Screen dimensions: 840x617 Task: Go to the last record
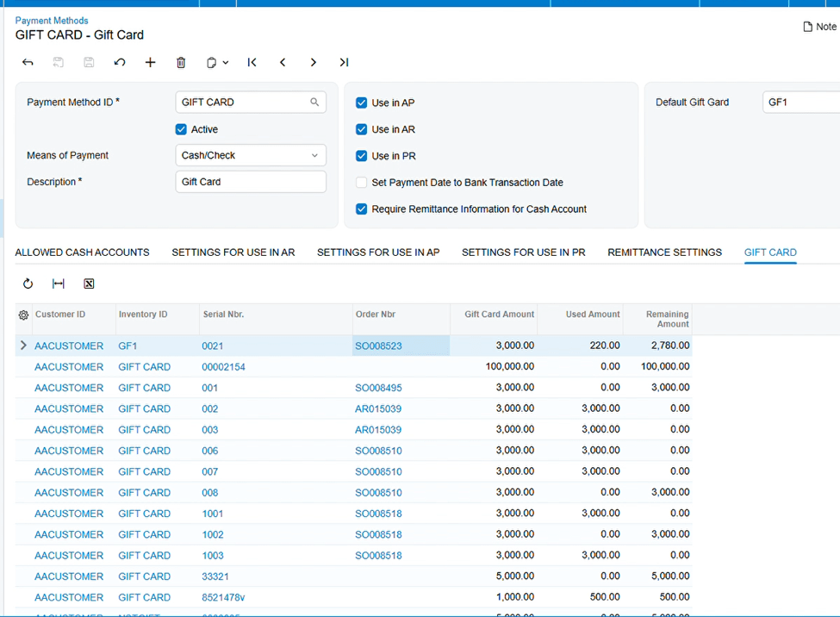344,63
